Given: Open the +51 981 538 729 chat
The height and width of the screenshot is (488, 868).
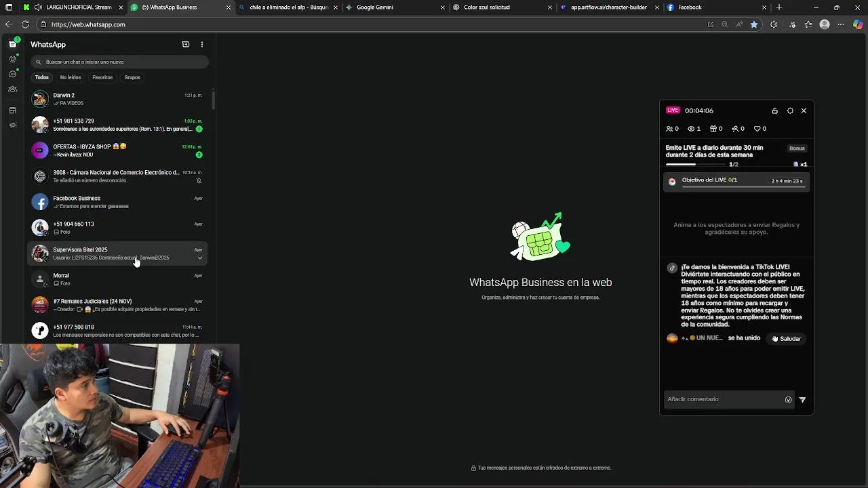Looking at the screenshot, I should (118, 125).
